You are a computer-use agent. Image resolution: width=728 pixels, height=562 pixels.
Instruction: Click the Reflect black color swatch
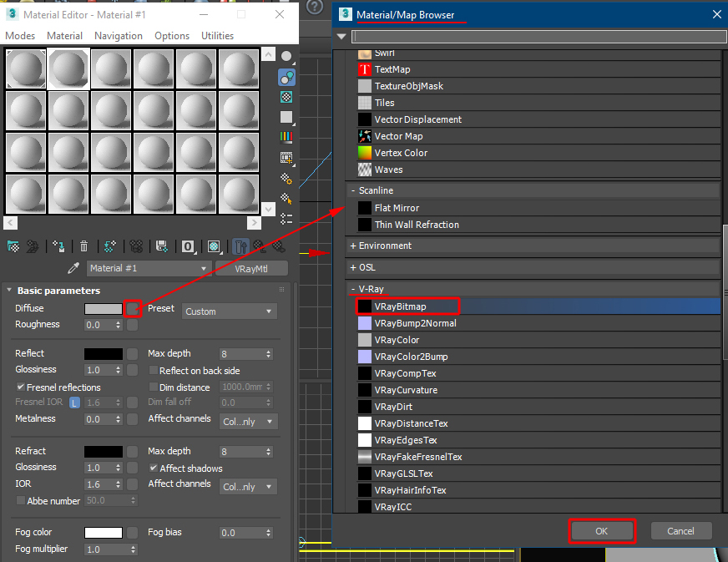click(x=104, y=354)
